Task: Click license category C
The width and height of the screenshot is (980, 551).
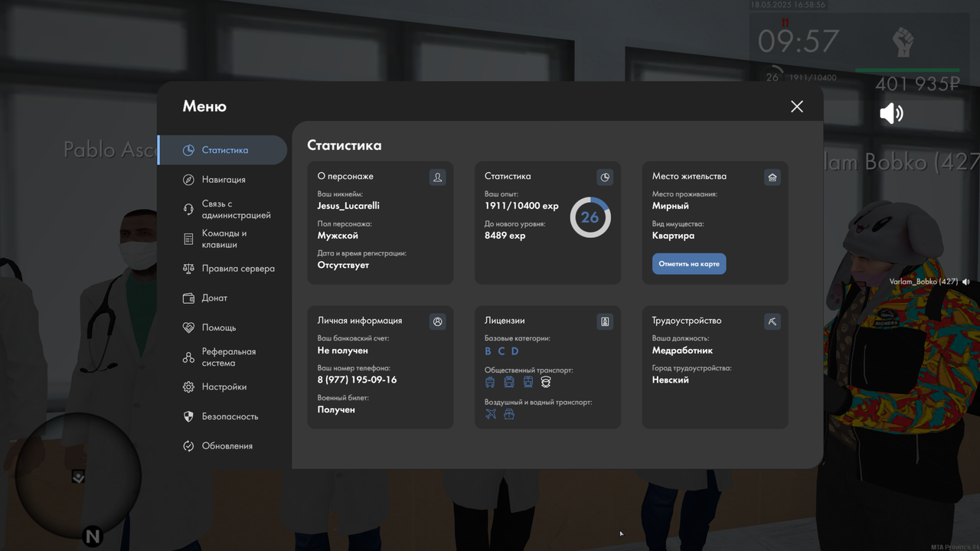Action: tap(501, 351)
